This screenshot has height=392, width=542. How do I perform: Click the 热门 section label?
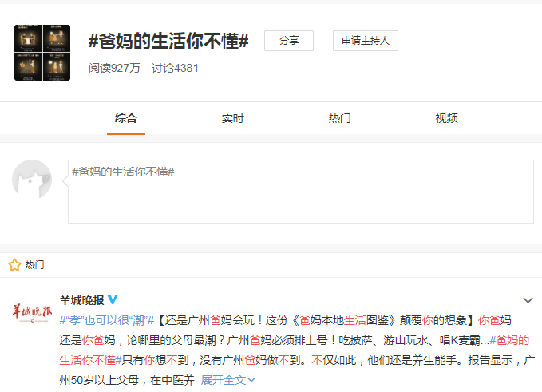35,264
